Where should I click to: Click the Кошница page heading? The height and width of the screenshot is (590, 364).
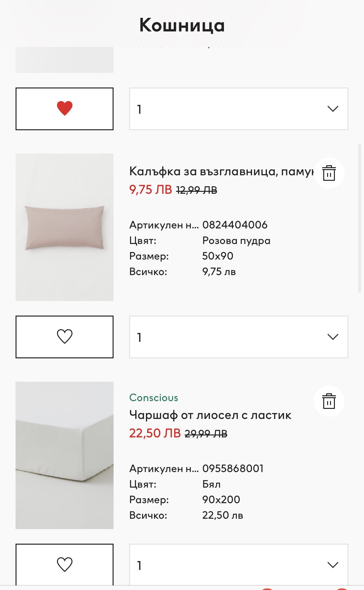182,25
